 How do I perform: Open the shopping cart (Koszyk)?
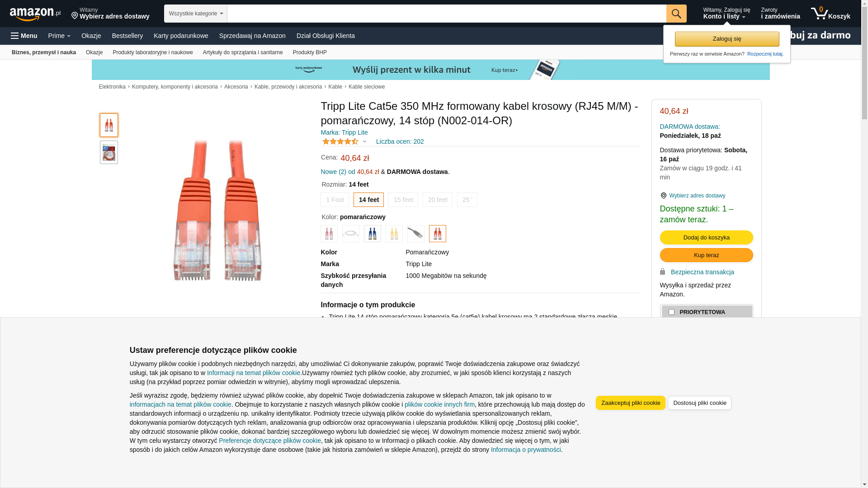click(x=830, y=14)
